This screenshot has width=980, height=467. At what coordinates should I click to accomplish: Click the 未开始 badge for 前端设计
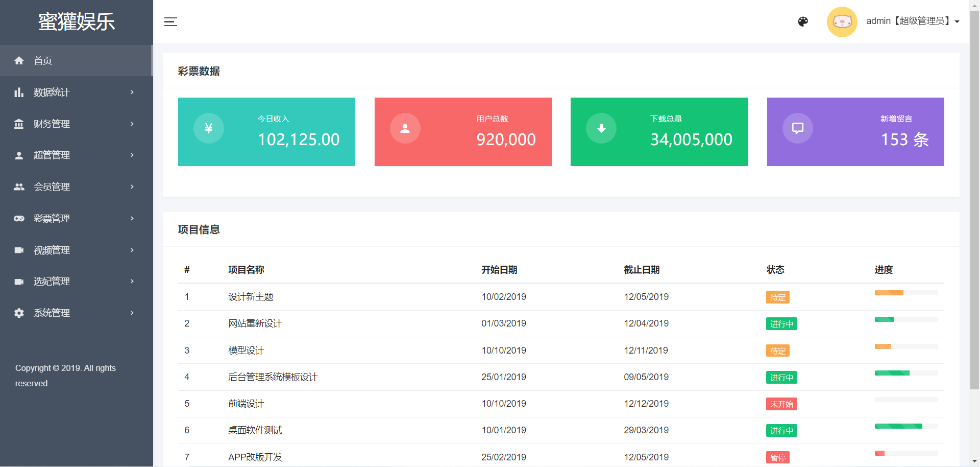(781, 404)
